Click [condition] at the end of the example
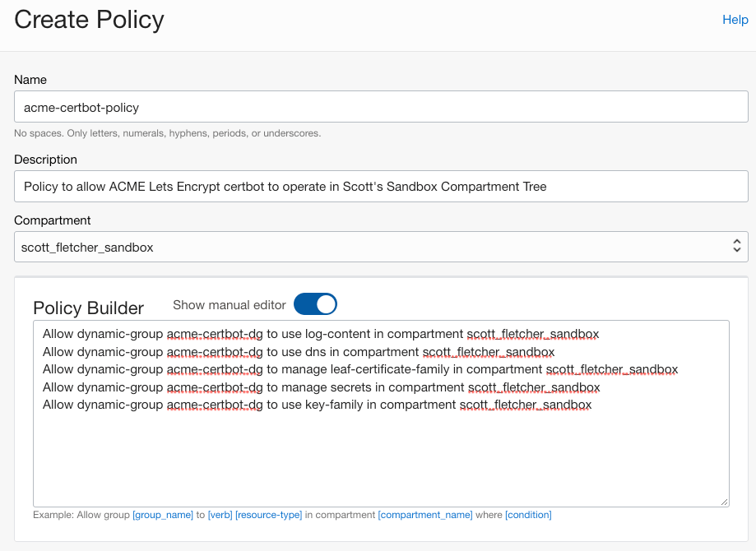The image size is (756, 551). coord(528,515)
